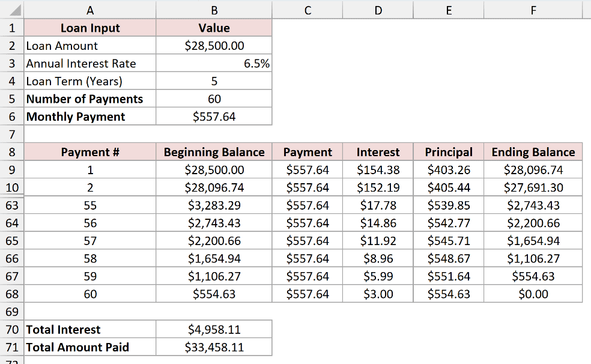Select row 70 header

11,329
